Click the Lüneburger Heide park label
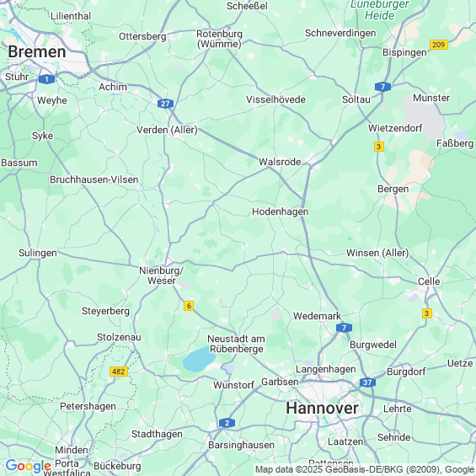The height and width of the screenshot is (476, 476). click(x=379, y=10)
